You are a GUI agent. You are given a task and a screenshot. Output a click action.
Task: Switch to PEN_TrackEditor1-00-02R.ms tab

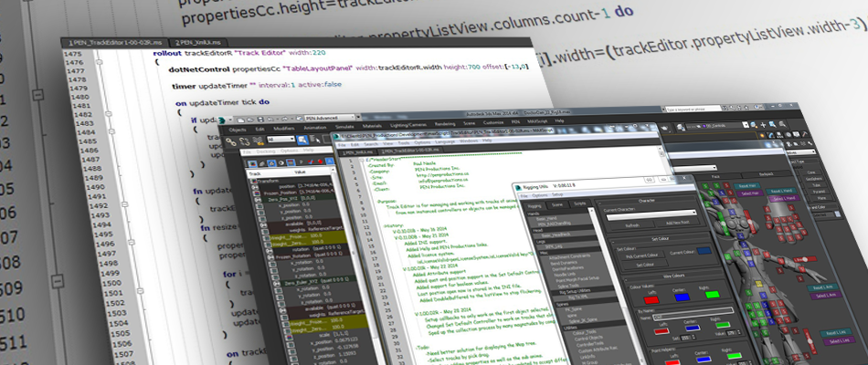(x=114, y=42)
